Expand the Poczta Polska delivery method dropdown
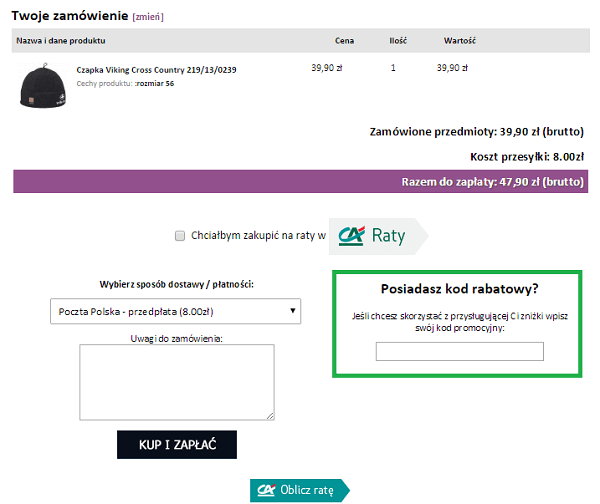Viewport: 600px width, 504px height. (175, 311)
